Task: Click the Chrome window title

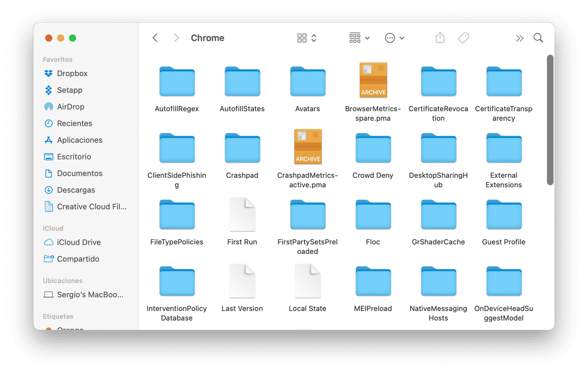Action: pos(207,38)
